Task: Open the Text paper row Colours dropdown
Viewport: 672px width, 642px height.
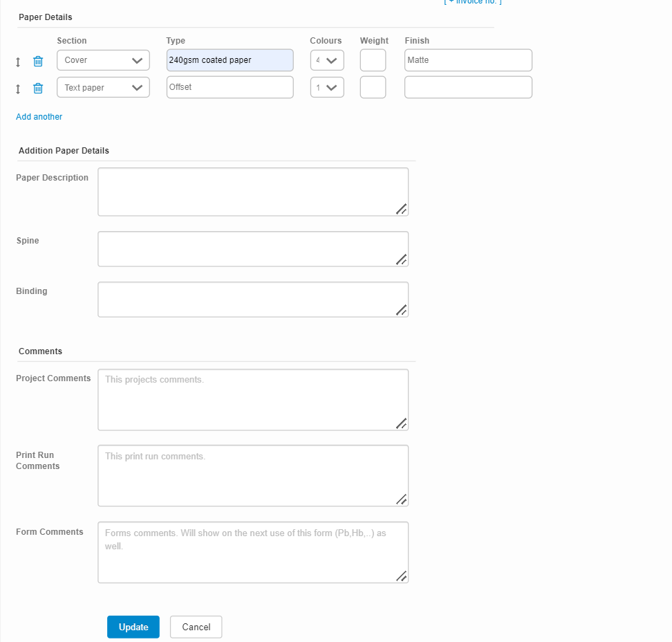Action: coord(327,87)
